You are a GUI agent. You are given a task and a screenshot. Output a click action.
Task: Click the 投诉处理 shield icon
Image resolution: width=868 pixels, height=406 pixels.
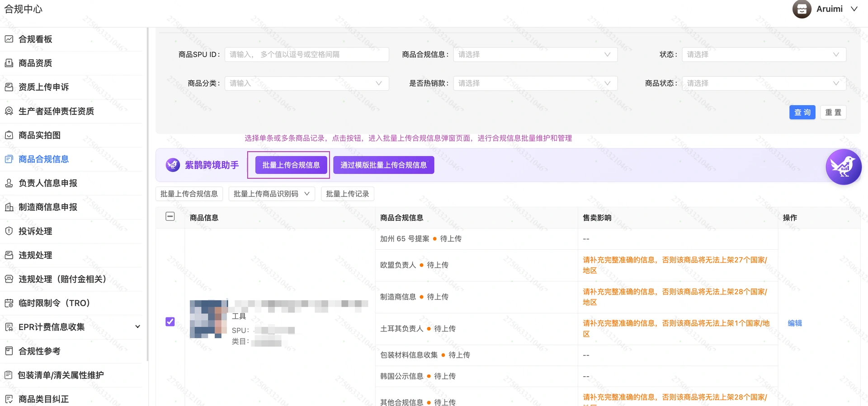click(x=9, y=231)
